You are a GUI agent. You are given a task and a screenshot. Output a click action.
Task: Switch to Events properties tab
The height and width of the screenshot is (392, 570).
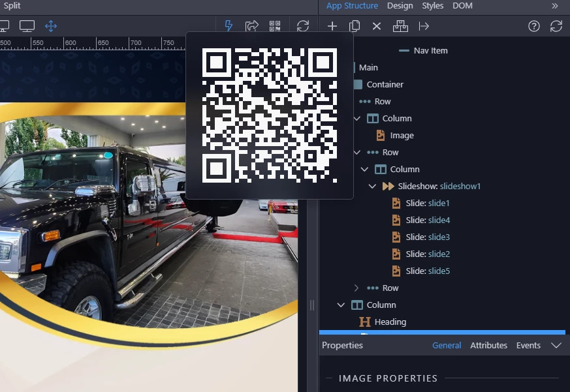click(x=528, y=345)
